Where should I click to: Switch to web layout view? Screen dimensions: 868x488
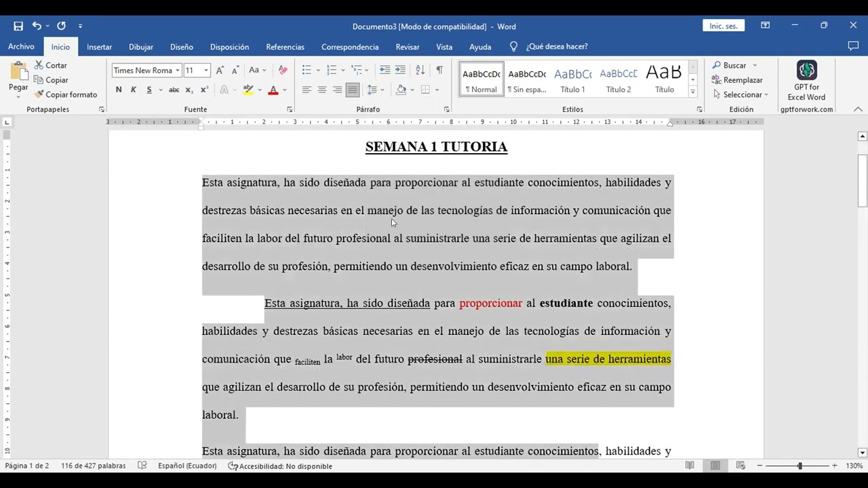(741, 466)
